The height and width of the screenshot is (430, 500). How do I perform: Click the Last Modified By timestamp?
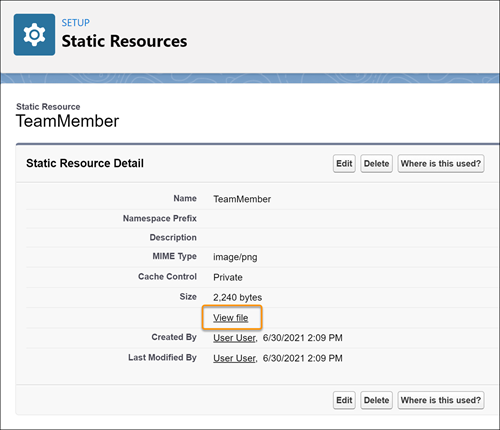tap(303, 358)
